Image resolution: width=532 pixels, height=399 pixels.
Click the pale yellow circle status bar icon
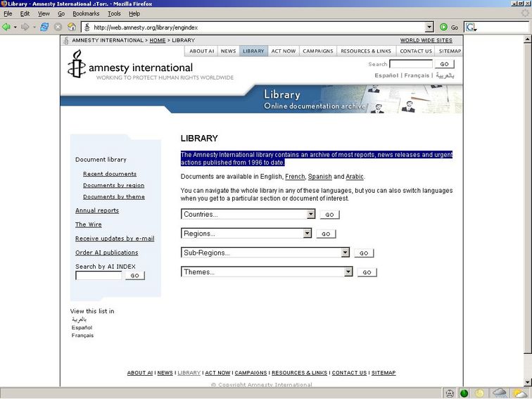pyautogui.click(x=479, y=393)
